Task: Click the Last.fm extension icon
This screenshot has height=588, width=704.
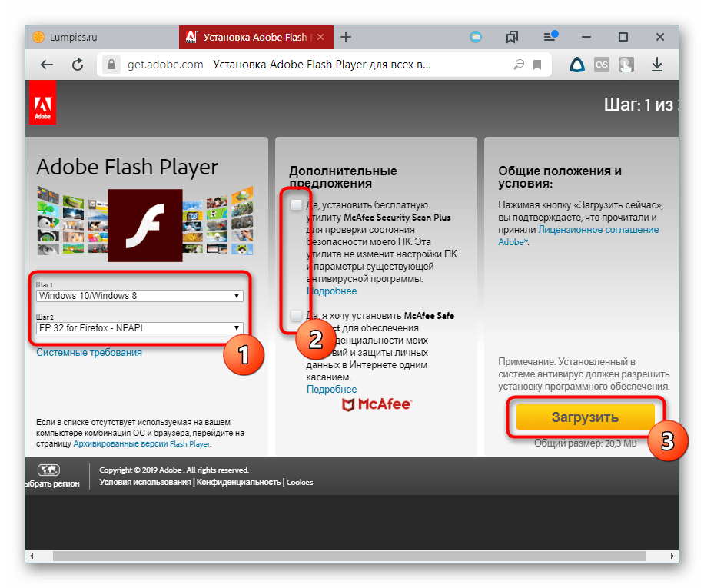Action: tap(602, 65)
